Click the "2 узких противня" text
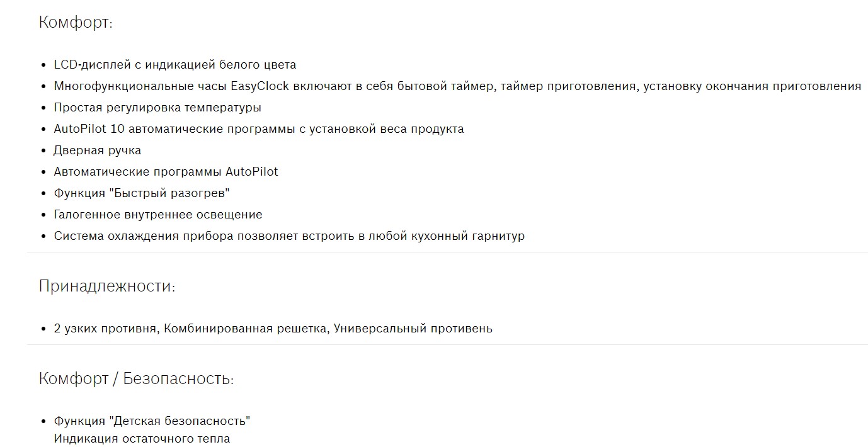 105,329
